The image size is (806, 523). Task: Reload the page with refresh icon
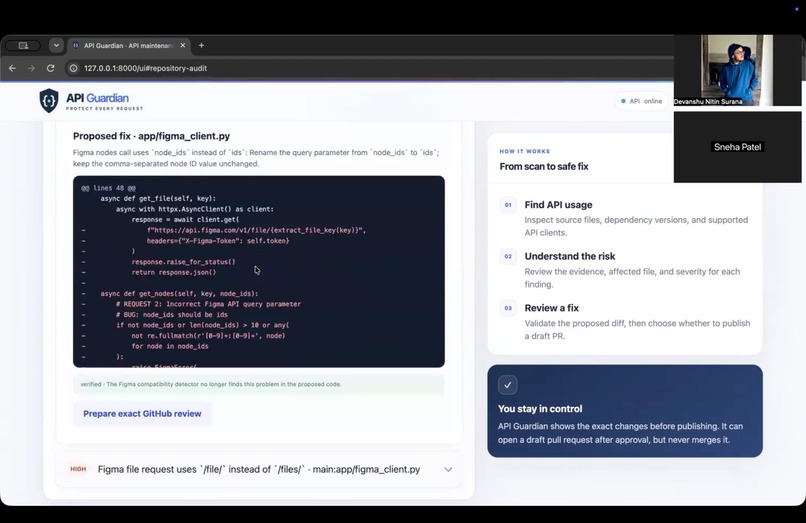[50, 68]
